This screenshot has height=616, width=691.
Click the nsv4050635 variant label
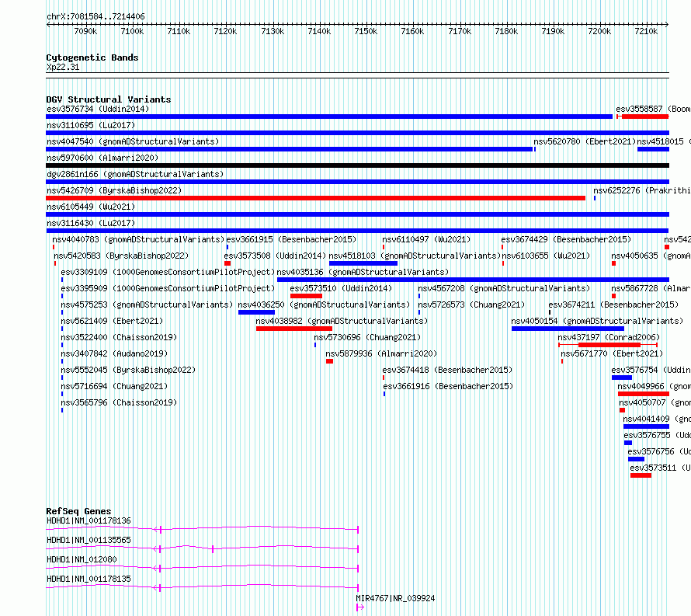pos(651,256)
